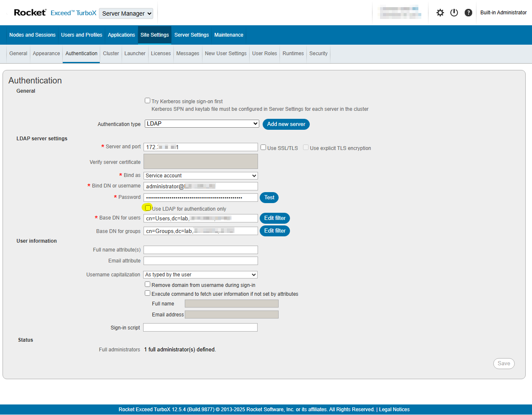Open the Server Manager dropdown
532x415 pixels.
point(126,13)
